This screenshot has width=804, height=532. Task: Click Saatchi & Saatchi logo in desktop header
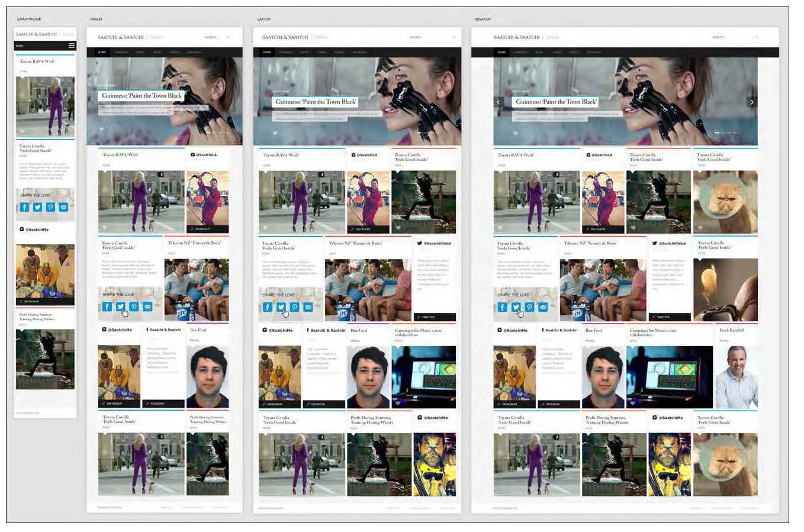517,37
